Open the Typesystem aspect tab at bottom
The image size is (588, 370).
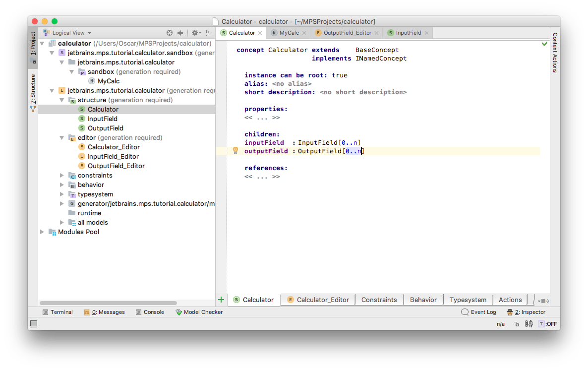coord(468,300)
